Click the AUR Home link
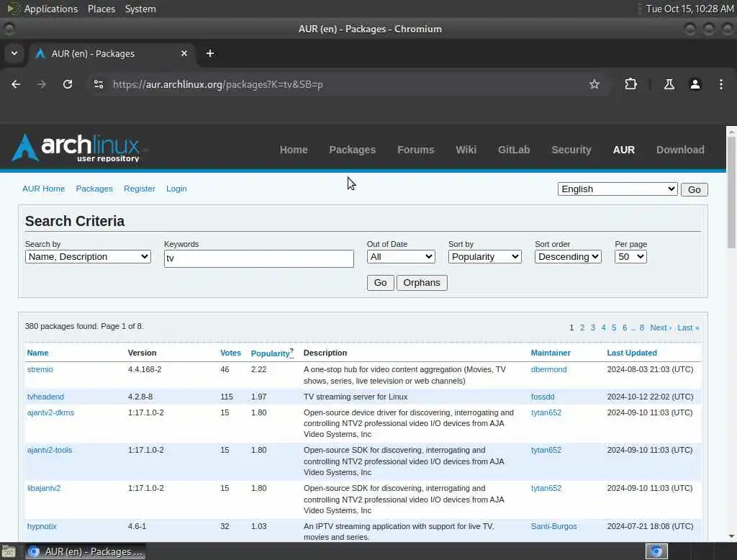The height and width of the screenshot is (560, 737). pos(44,189)
